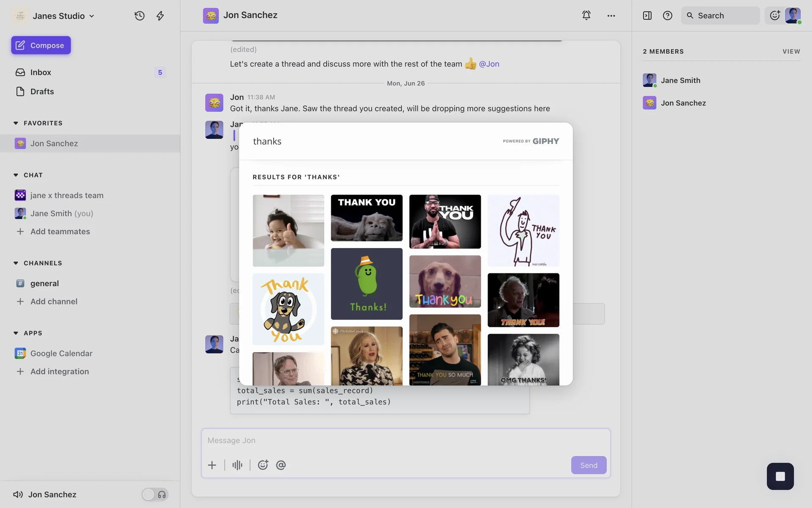Collapse the Favorites section
Screen dimensions: 812x508
click(x=16, y=123)
